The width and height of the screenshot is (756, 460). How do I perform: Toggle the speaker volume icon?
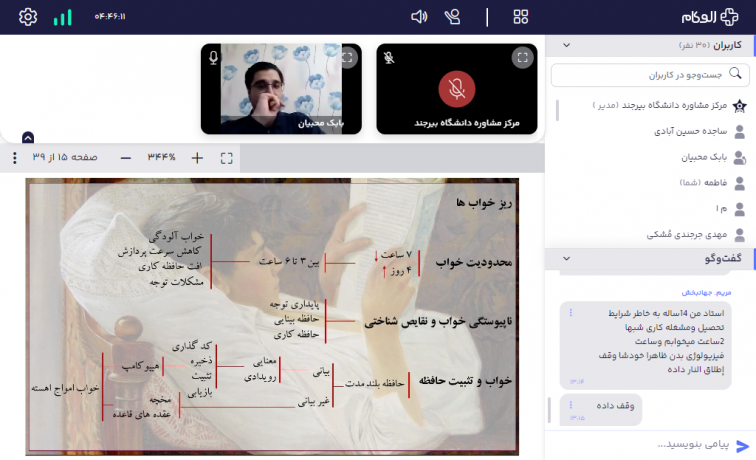(x=419, y=17)
